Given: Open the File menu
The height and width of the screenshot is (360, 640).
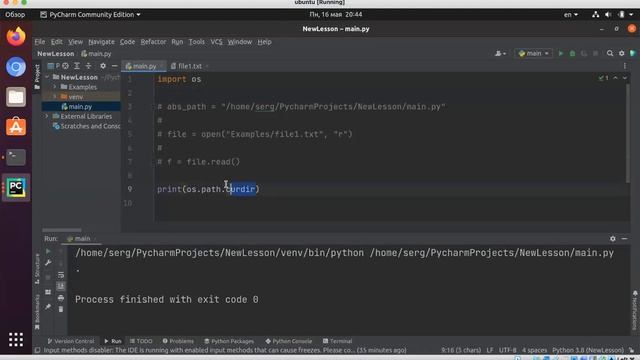Looking at the screenshot, I should click(40, 42).
